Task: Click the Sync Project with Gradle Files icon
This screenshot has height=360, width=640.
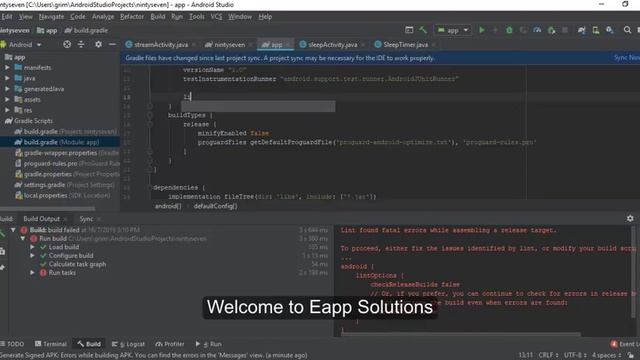Action: pyautogui.click(x=581, y=30)
